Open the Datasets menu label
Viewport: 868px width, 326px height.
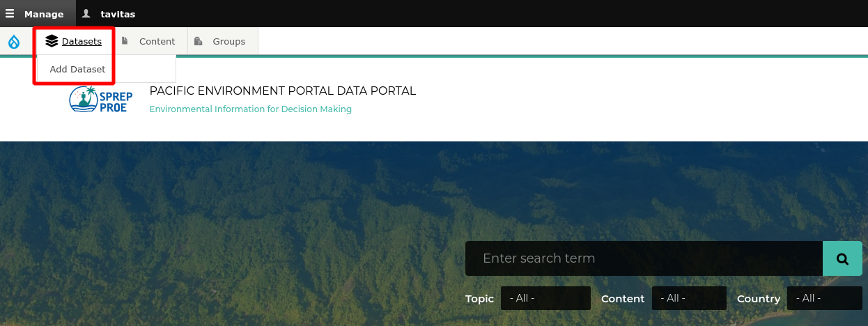click(x=82, y=42)
